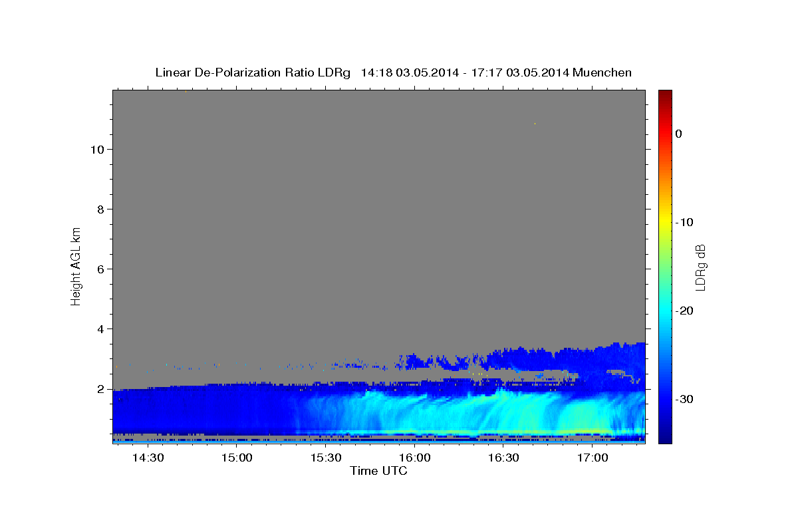Click the colorbar tick label 0
The image size is (798, 532).
click(679, 134)
